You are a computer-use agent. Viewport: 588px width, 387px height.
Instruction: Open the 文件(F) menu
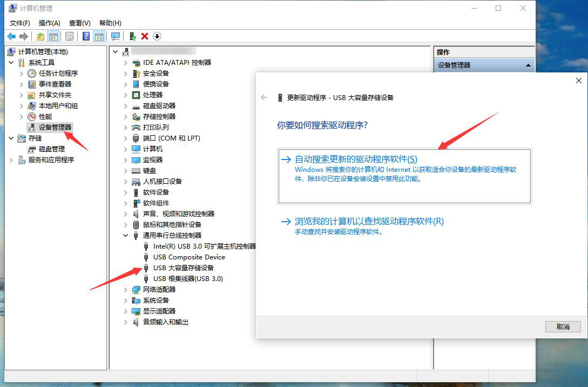pos(20,23)
